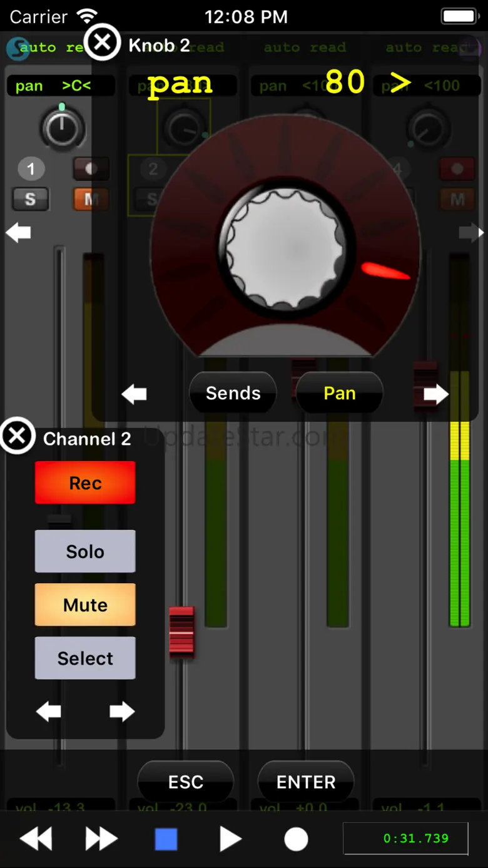Select next knob with right arrow
This screenshot has height=868, width=488.
pos(436,394)
